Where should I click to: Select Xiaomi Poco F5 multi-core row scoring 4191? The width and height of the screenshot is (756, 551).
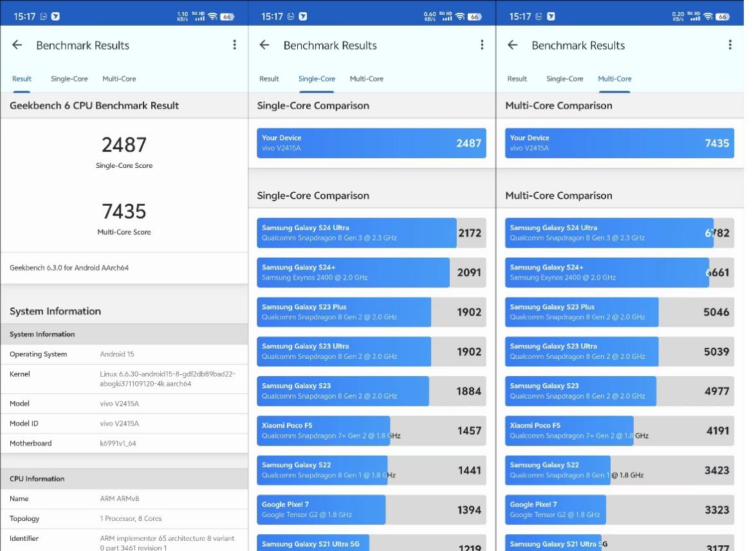pos(620,431)
